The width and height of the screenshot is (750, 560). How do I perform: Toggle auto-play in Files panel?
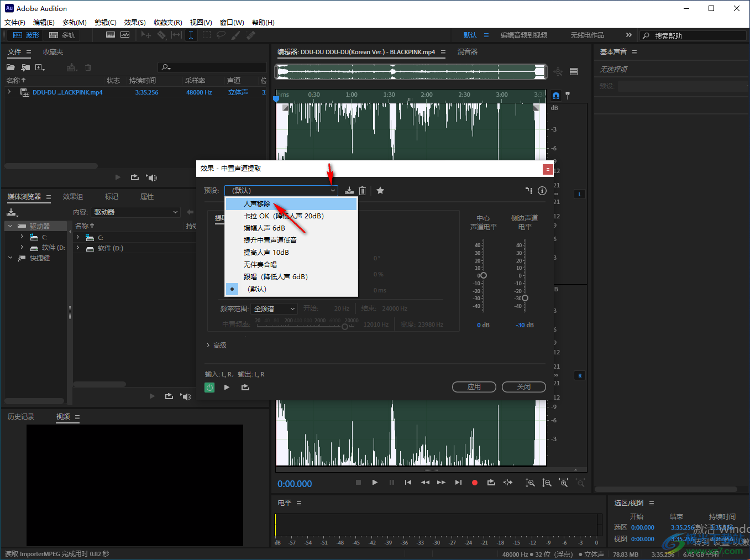(151, 177)
